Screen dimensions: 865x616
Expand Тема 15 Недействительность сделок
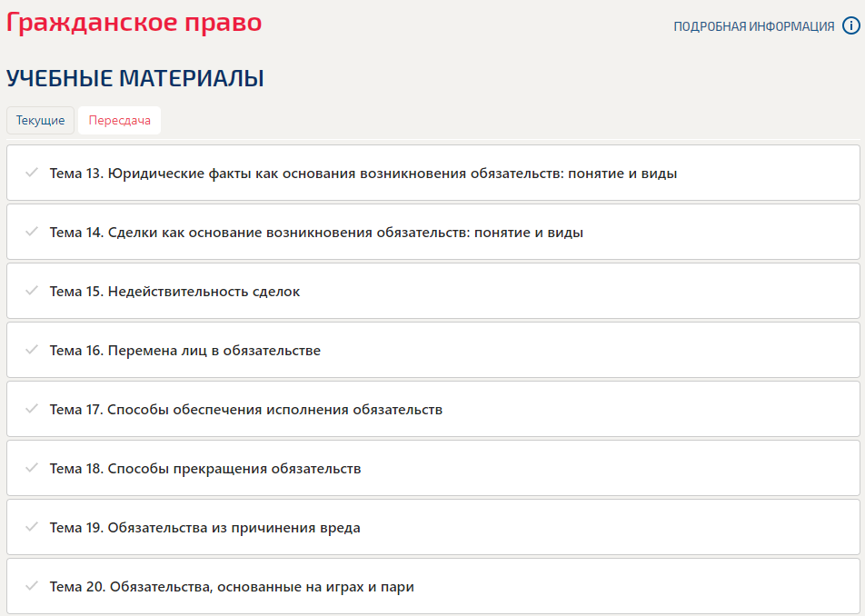174,291
